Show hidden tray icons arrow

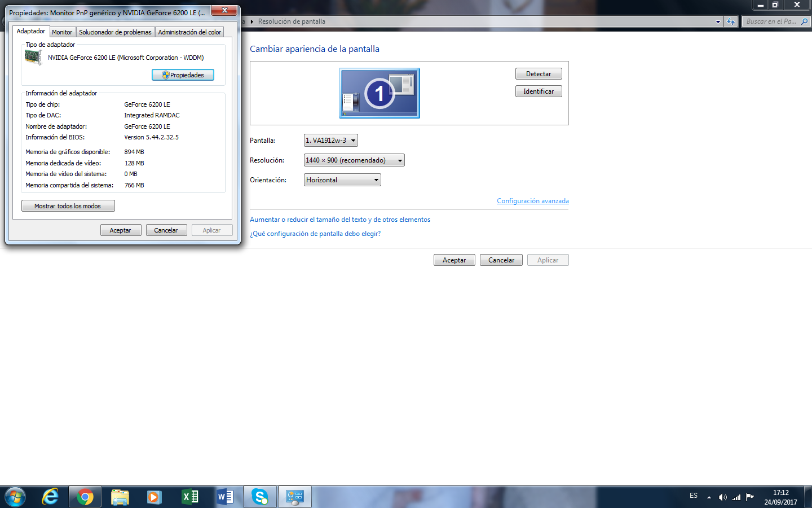(709, 497)
